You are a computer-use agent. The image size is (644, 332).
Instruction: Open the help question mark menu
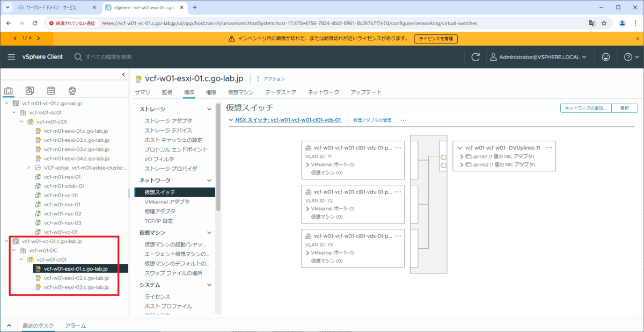[x=632, y=57]
